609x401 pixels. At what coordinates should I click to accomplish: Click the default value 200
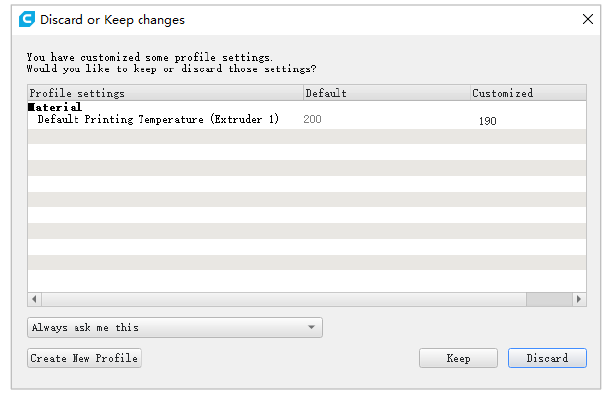314,120
